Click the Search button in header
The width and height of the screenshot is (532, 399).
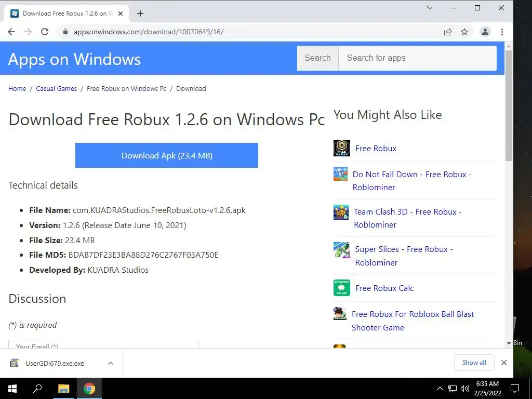(x=317, y=58)
